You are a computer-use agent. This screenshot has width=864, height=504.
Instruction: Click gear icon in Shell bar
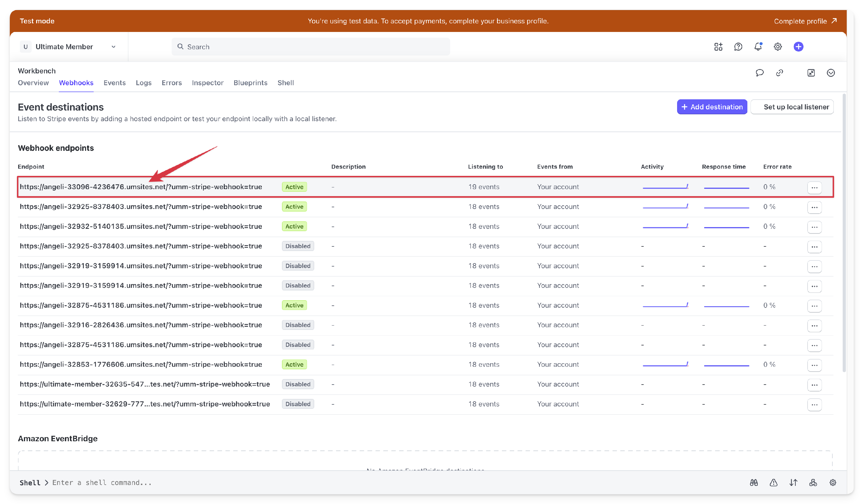tap(833, 482)
